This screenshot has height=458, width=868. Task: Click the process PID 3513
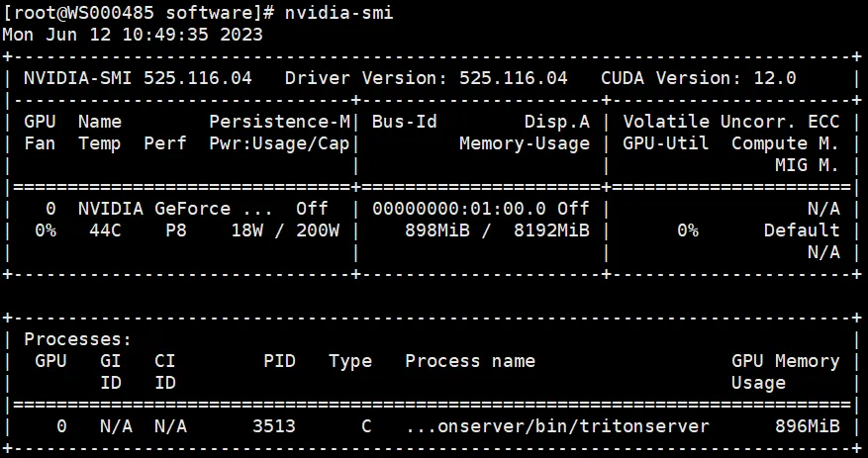(274, 426)
